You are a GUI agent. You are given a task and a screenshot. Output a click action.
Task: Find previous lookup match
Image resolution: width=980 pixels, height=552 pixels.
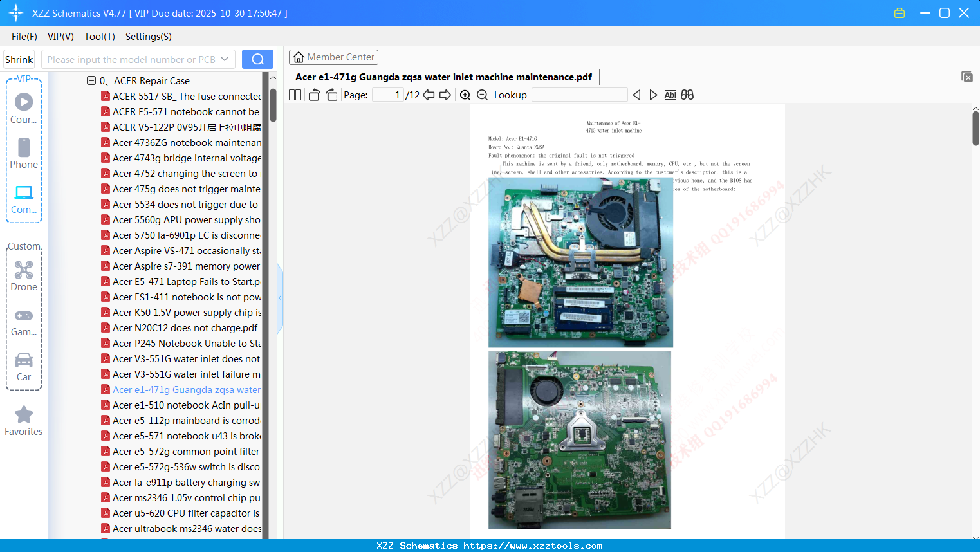(636, 95)
